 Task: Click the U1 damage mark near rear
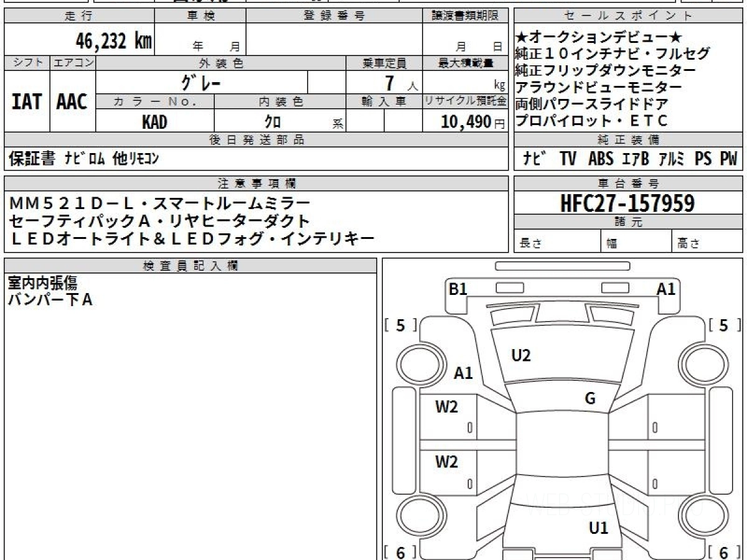click(598, 528)
